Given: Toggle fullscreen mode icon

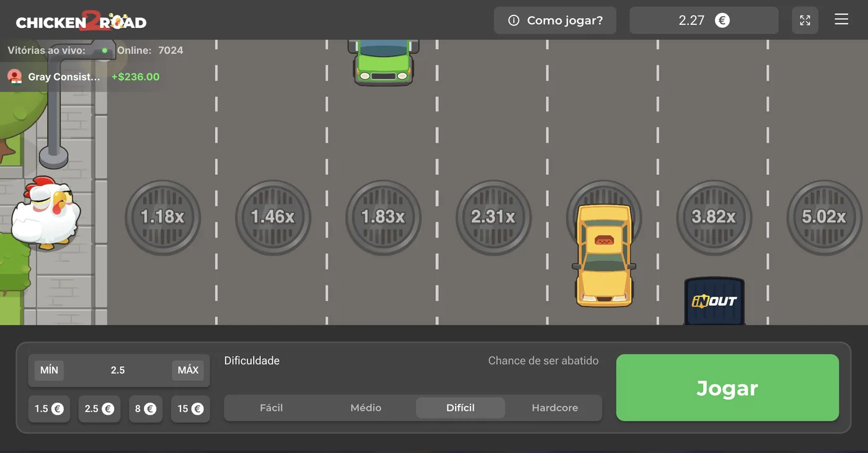Looking at the screenshot, I should tap(805, 20).
